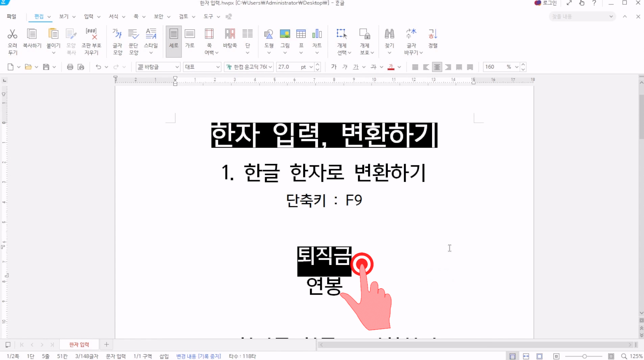Add a new document tab
644x360 pixels.
click(106, 344)
